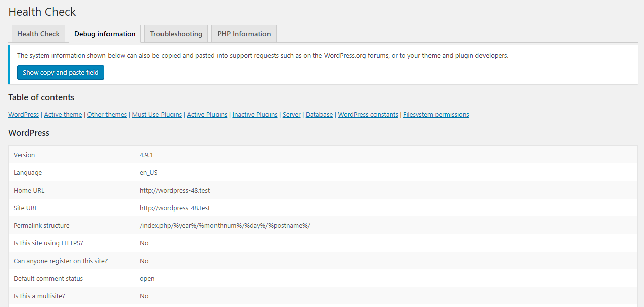Open the Troubleshooting tab

pyautogui.click(x=176, y=34)
